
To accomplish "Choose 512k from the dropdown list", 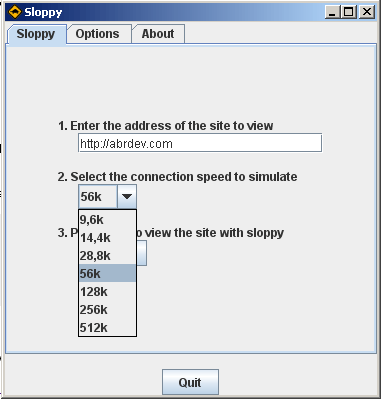I will pyautogui.click(x=107, y=327).
